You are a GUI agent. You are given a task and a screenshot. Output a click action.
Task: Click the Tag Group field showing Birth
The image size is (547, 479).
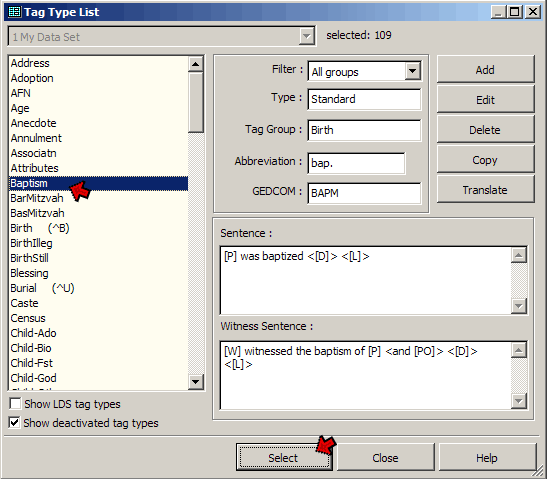click(364, 130)
